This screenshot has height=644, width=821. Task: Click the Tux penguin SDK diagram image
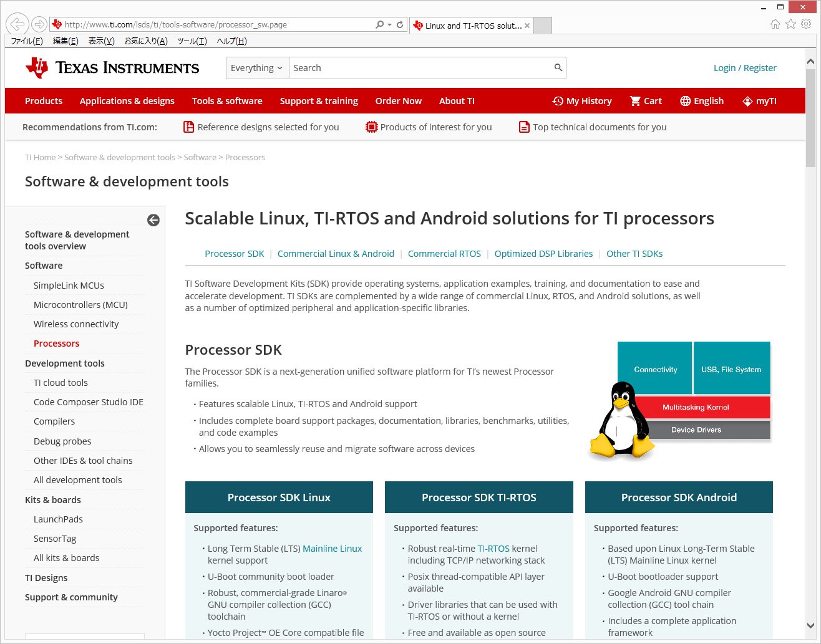tap(679, 401)
